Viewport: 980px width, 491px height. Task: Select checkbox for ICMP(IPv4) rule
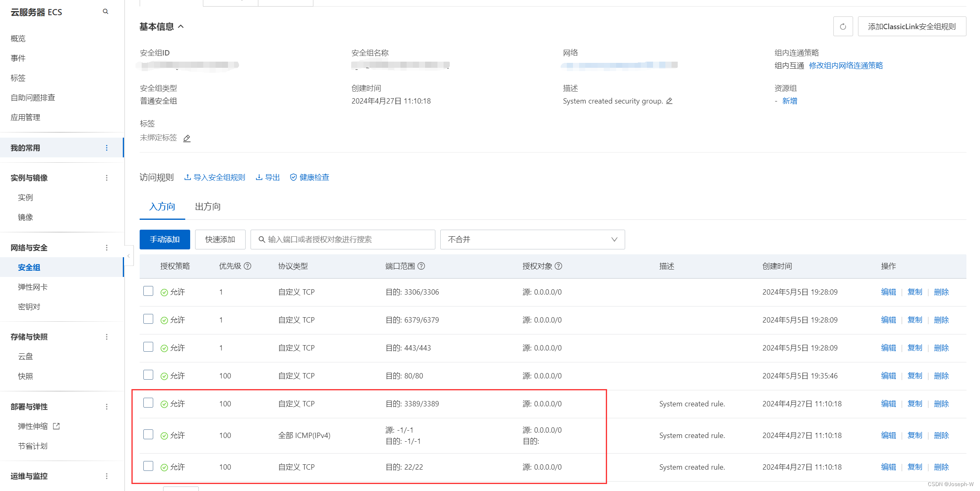point(148,434)
